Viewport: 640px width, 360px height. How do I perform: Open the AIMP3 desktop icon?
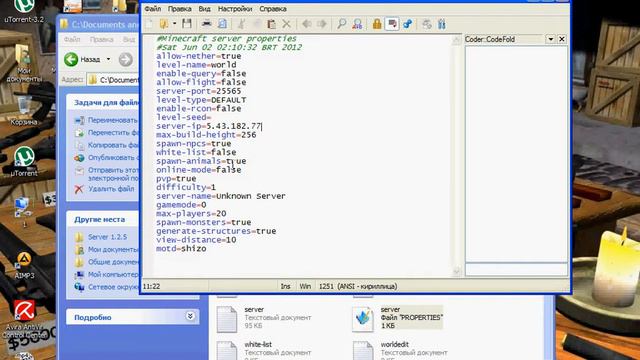24,266
